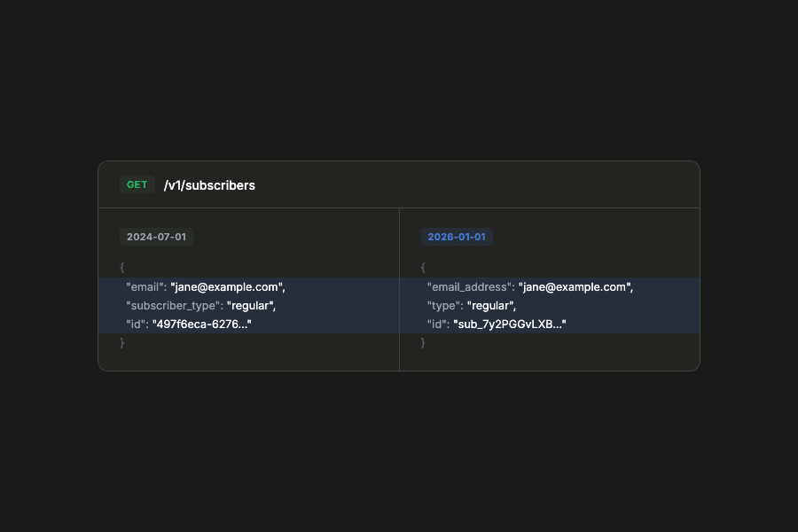The height and width of the screenshot is (532, 798).
Task: Select the jane@example.com value on the right
Action: pos(575,286)
